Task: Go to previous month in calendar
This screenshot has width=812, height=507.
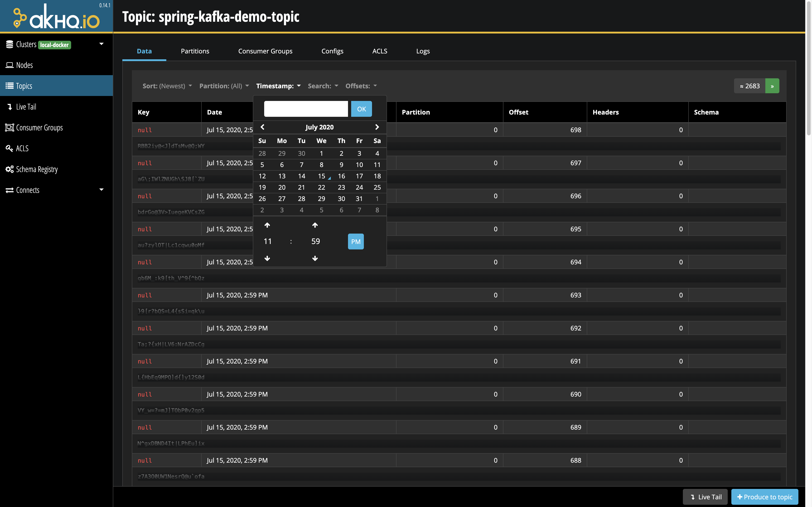Action: (x=263, y=127)
